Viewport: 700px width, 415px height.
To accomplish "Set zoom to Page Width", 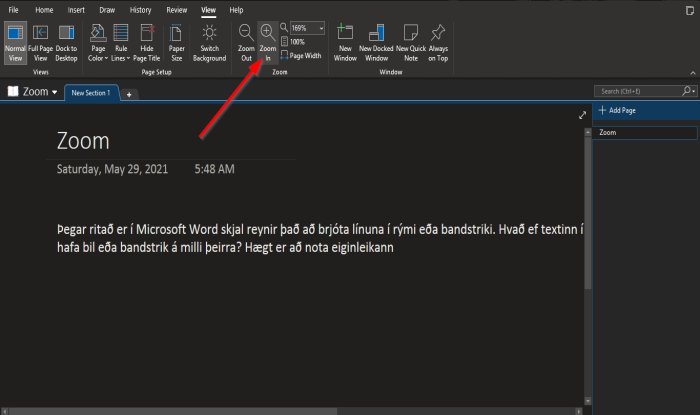I will 303,56.
